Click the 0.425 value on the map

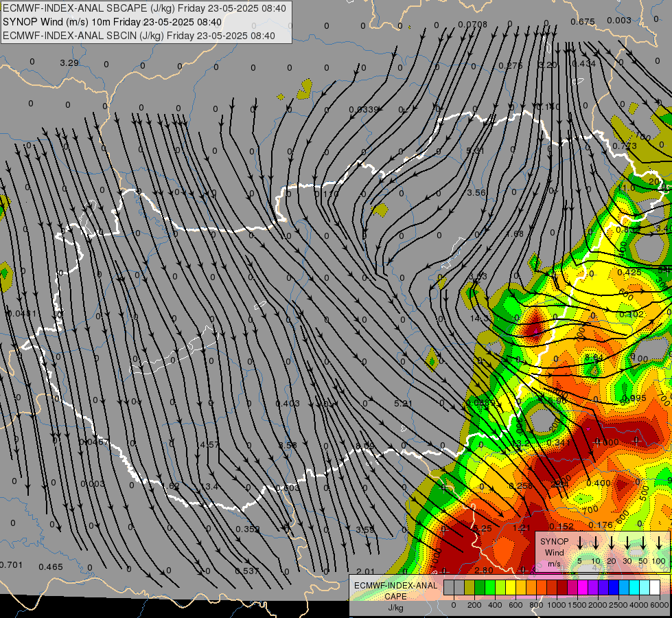pos(629,273)
